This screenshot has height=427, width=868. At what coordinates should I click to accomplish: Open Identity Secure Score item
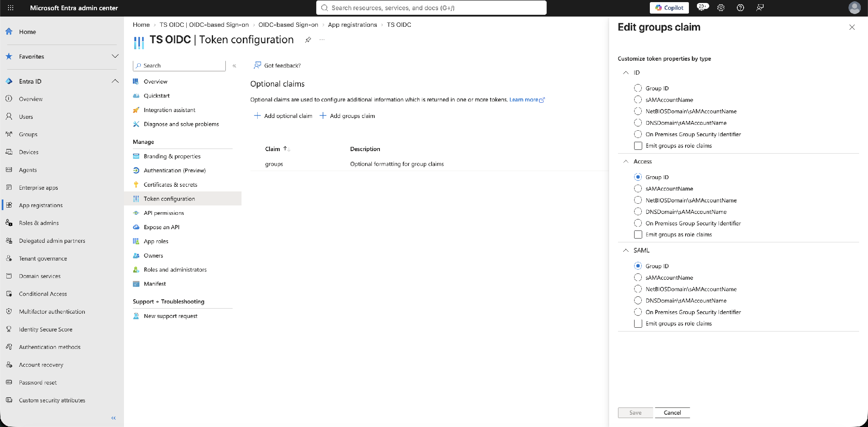coord(45,329)
